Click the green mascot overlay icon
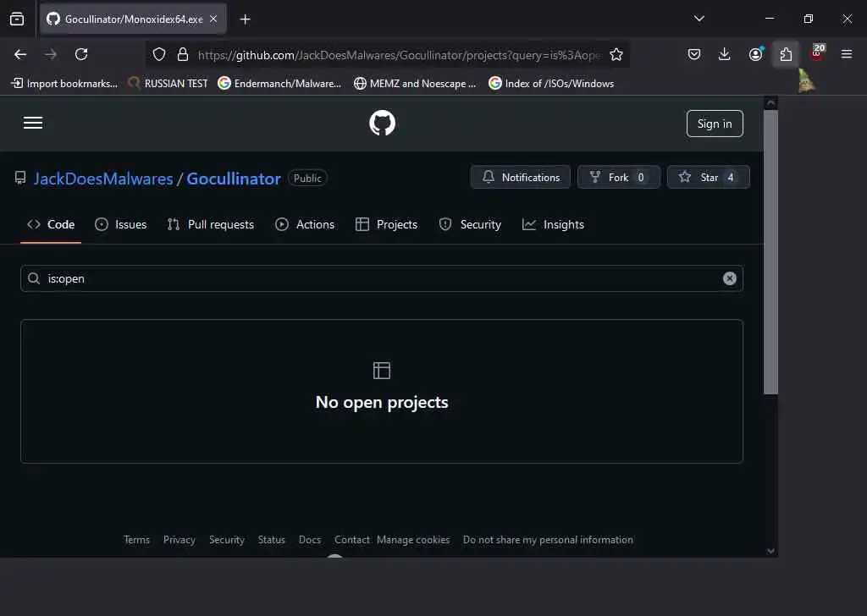Viewport: 867px width, 616px height. click(x=806, y=81)
